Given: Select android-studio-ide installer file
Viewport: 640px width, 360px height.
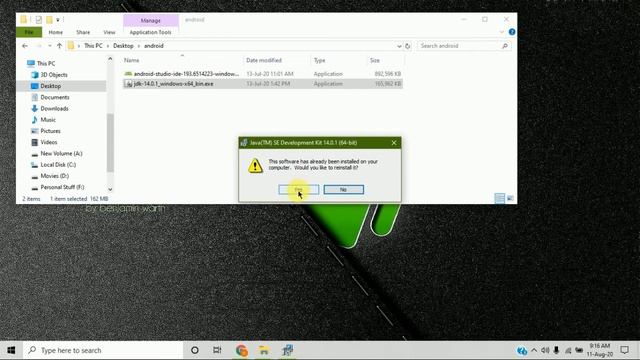Looking at the screenshot, I should coord(186,74).
